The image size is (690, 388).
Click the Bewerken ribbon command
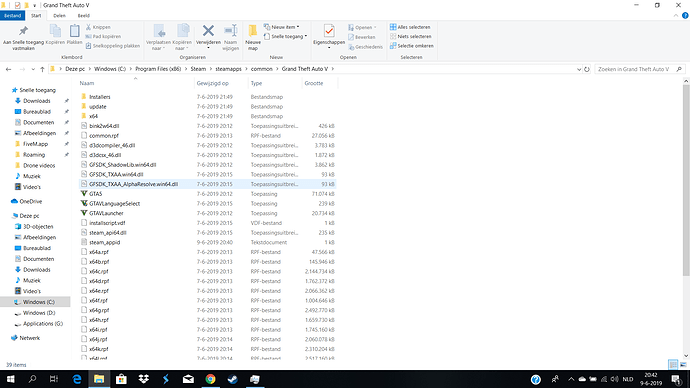click(x=362, y=37)
